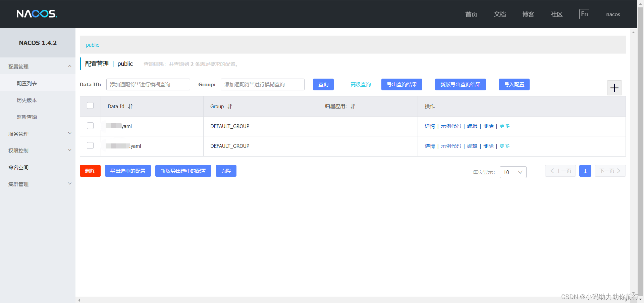Viewport: 644px width, 303px height.
Task: Open 博客 in top navigation
Action: 528,14
